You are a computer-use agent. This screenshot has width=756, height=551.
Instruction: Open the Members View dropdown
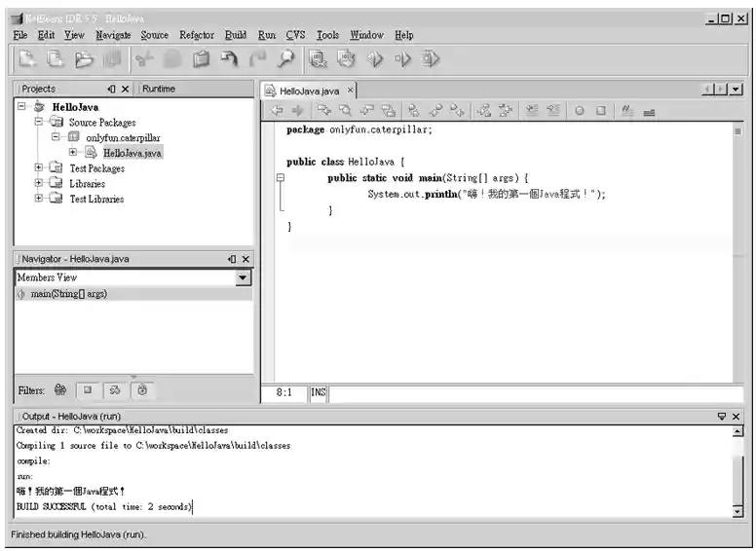pyautogui.click(x=243, y=277)
